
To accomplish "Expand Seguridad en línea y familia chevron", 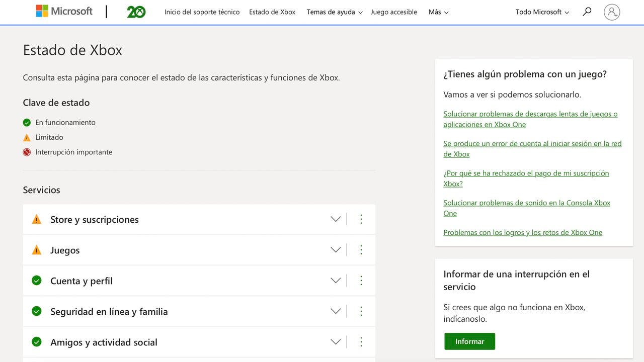I will point(336,311).
